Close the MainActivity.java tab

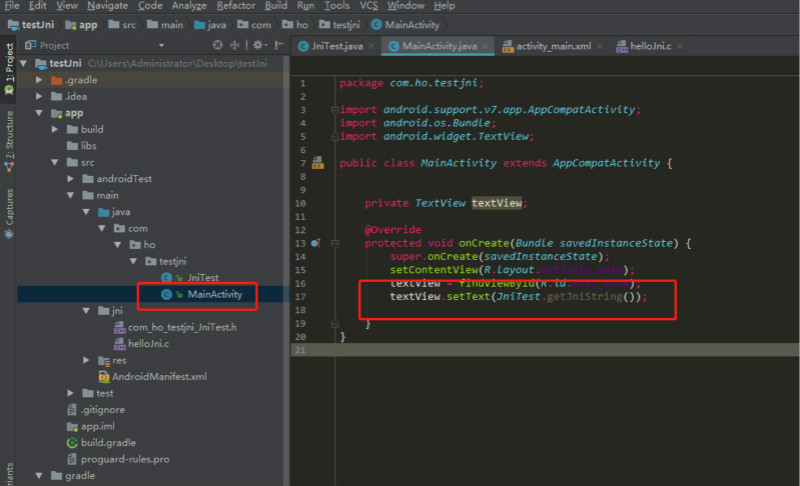coord(485,46)
